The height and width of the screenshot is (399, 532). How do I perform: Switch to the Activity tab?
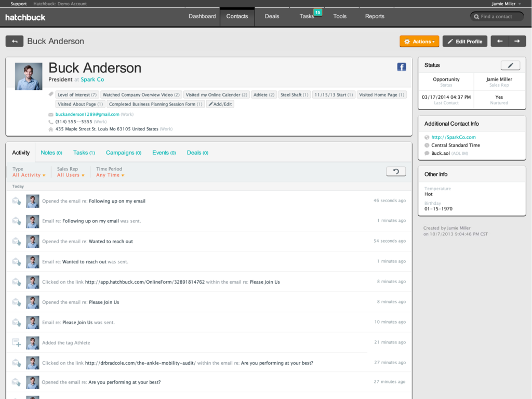pyautogui.click(x=21, y=153)
